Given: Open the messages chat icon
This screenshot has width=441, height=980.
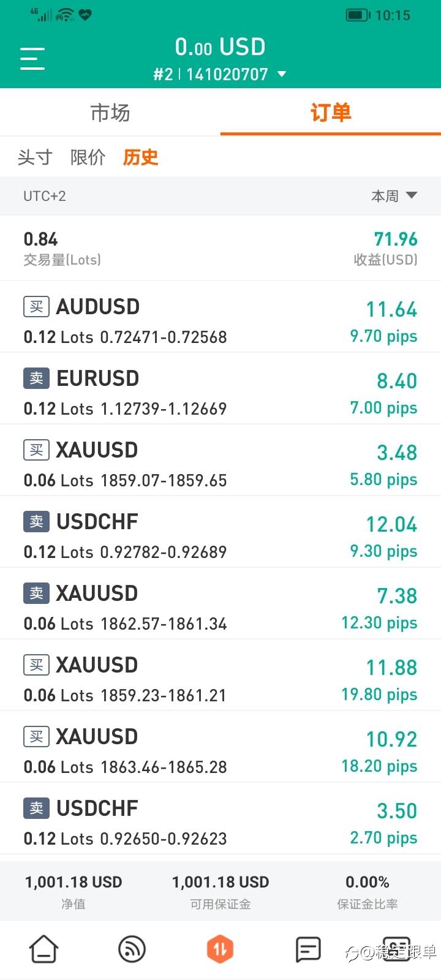Looking at the screenshot, I should [308, 949].
